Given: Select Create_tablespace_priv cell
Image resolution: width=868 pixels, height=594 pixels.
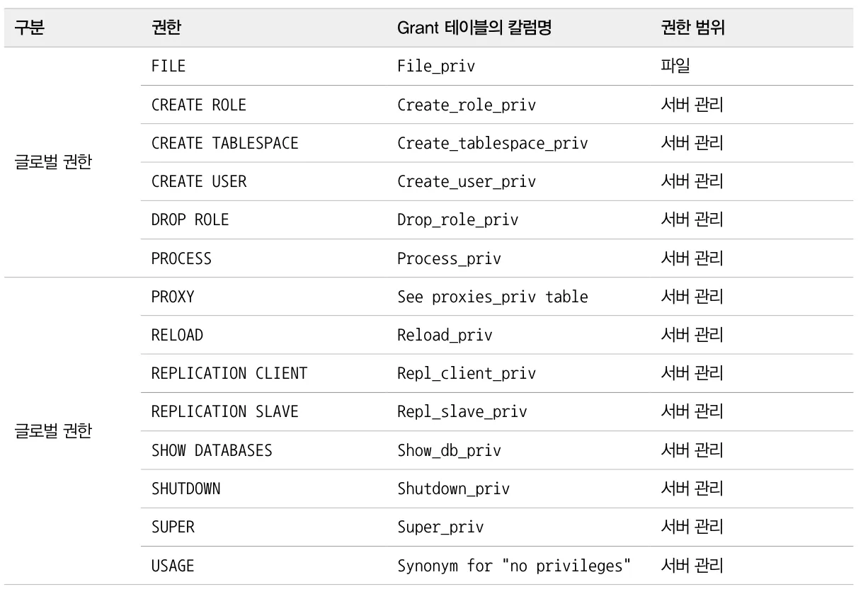Looking at the screenshot, I should click(x=493, y=144).
